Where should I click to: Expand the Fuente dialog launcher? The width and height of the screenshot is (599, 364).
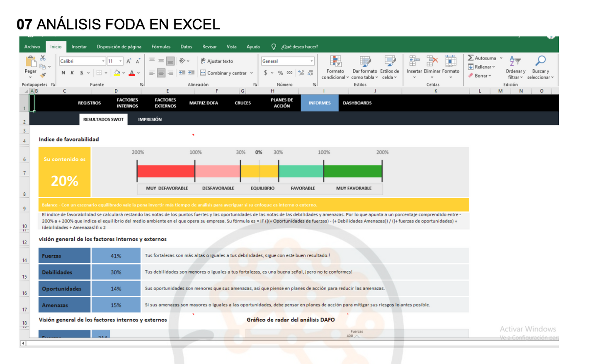coord(142,85)
